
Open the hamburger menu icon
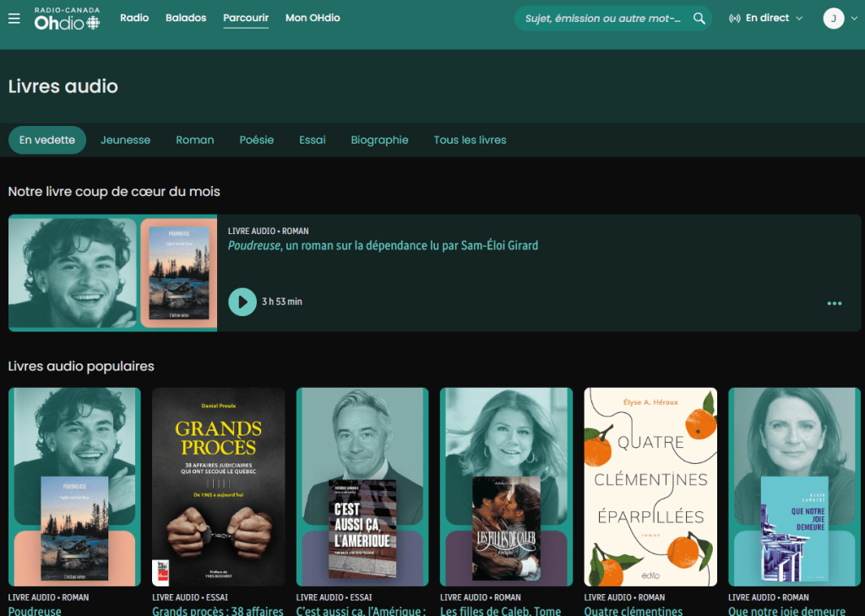tap(14, 18)
